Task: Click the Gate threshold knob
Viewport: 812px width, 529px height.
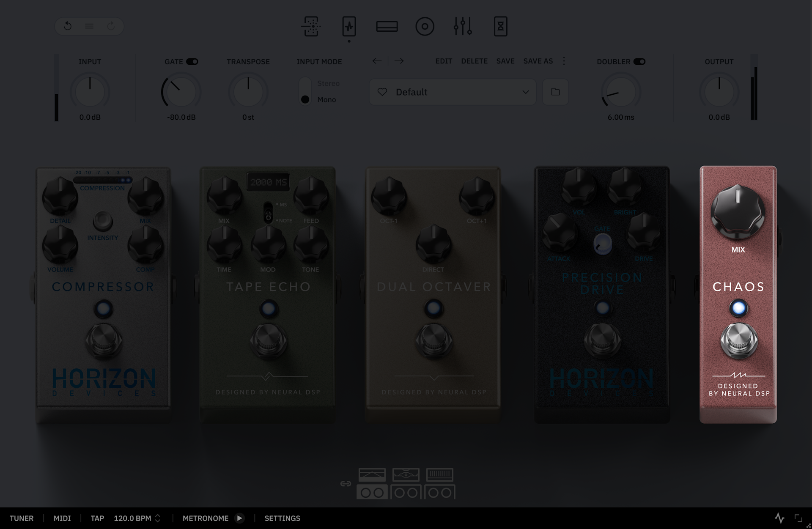Action: [181, 92]
